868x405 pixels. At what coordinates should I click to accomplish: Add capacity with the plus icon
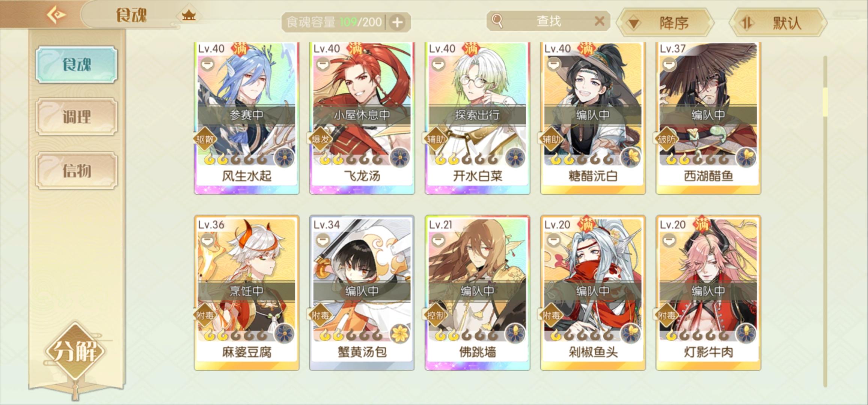[x=398, y=22]
